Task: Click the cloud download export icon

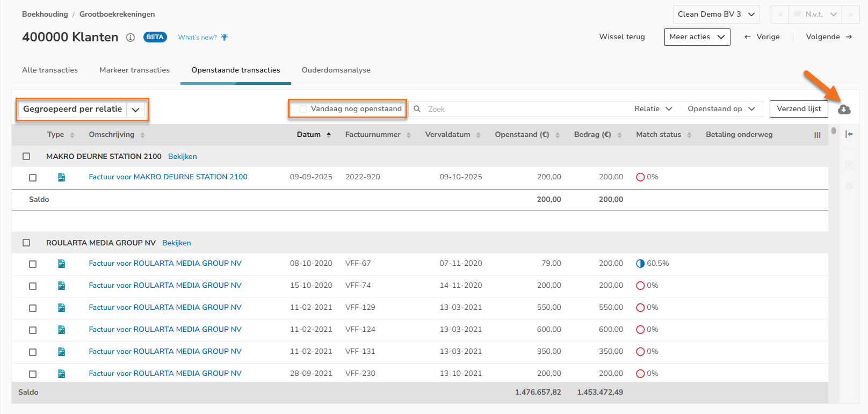Action: coord(844,110)
